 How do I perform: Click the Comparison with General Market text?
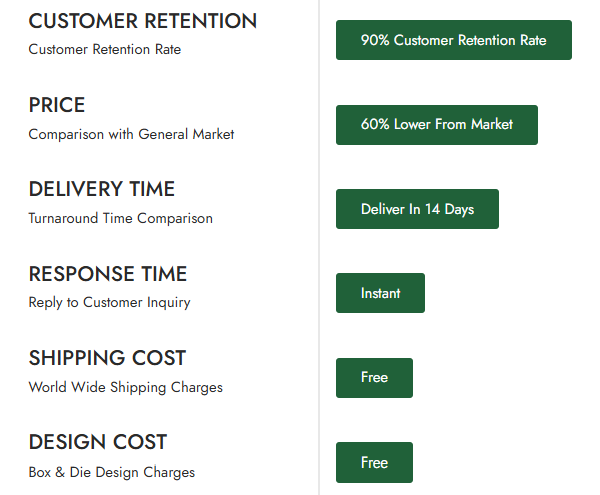tap(131, 134)
